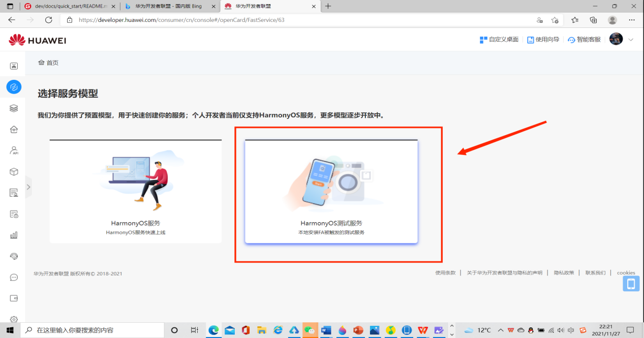
Task: Go back to the previous page
Action: click(x=12, y=20)
